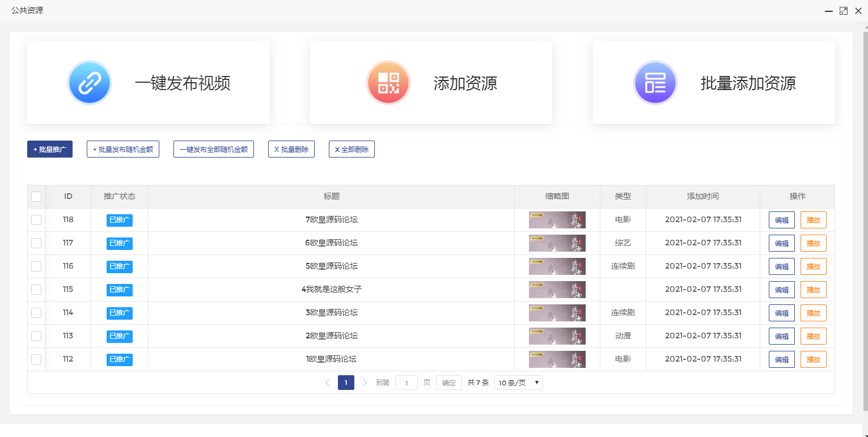Click the 一键发布视频 link icon
This screenshot has width=868, height=437.
click(x=90, y=82)
